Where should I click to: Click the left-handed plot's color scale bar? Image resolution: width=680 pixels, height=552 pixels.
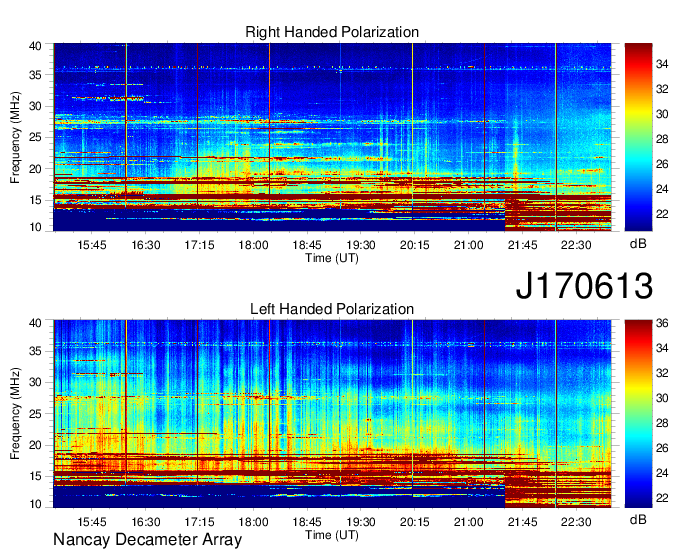(638, 414)
